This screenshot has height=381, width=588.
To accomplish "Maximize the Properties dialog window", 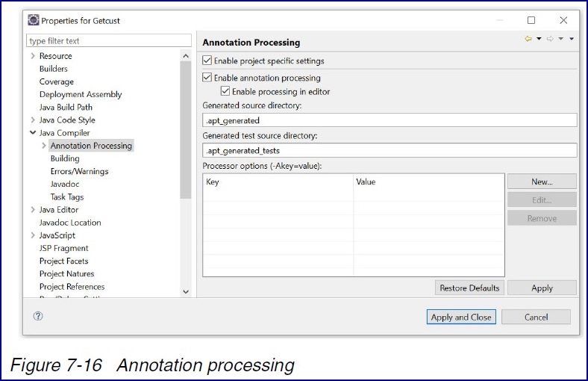I will tap(531, 20).
